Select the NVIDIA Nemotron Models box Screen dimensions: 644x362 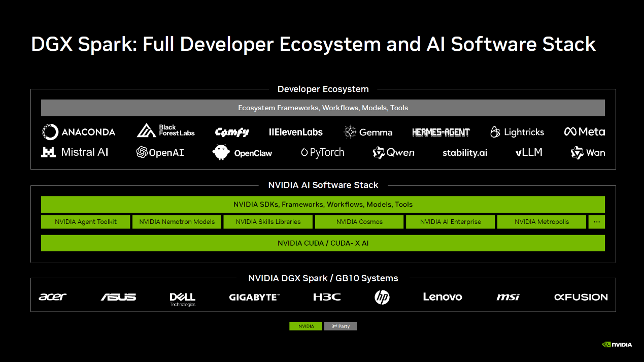[x=177, y=222]
